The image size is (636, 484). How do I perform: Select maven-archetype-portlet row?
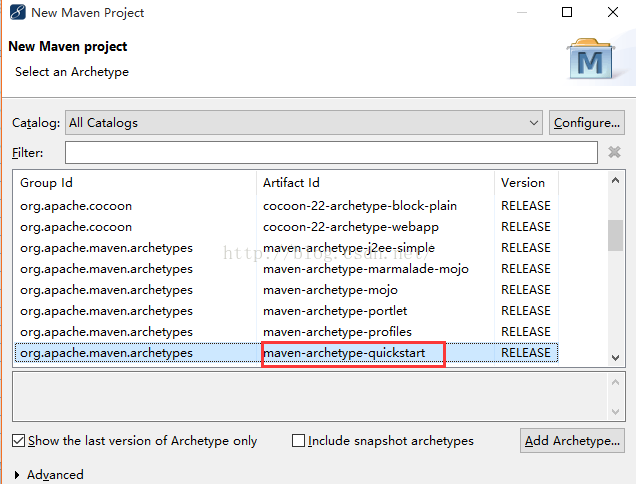(286, 311)
